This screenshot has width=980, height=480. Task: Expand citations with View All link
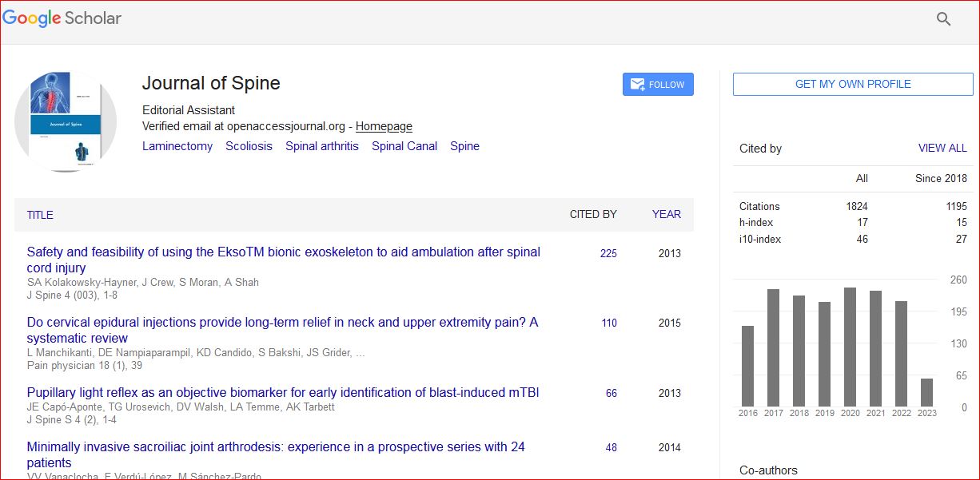click(942, 148)
